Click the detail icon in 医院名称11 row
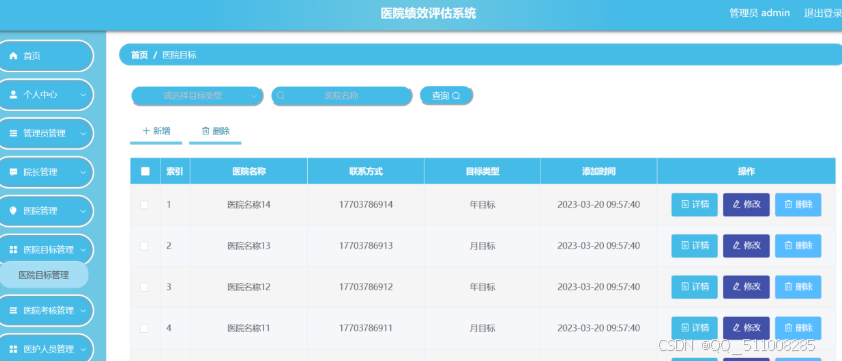Viewport: 842px width, 361px height. [x=685, y=328]
